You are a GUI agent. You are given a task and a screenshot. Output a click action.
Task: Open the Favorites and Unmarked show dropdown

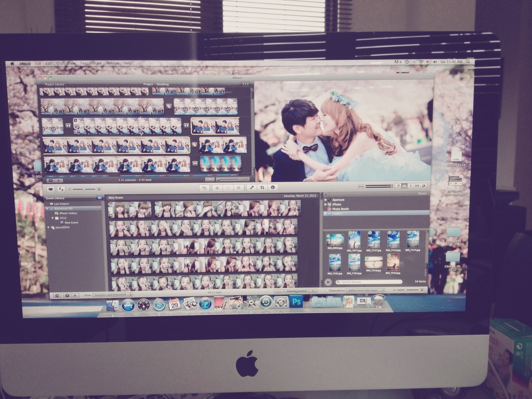pos(112,295)
